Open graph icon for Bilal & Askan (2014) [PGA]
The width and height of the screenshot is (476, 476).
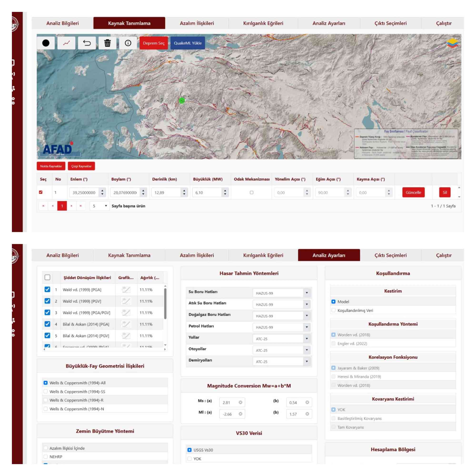pos(126,324)
